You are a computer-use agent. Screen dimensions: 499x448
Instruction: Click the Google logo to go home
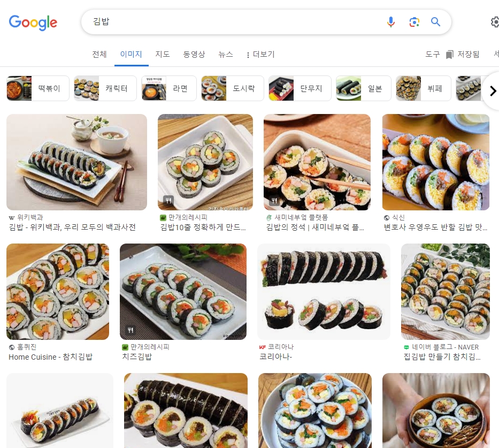click(x=33, y=23)
